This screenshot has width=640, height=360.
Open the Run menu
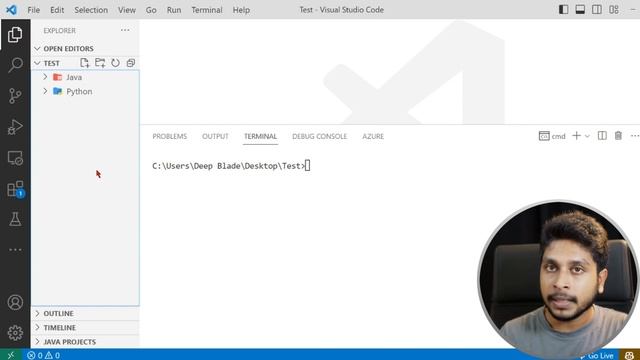pos(174,10)
